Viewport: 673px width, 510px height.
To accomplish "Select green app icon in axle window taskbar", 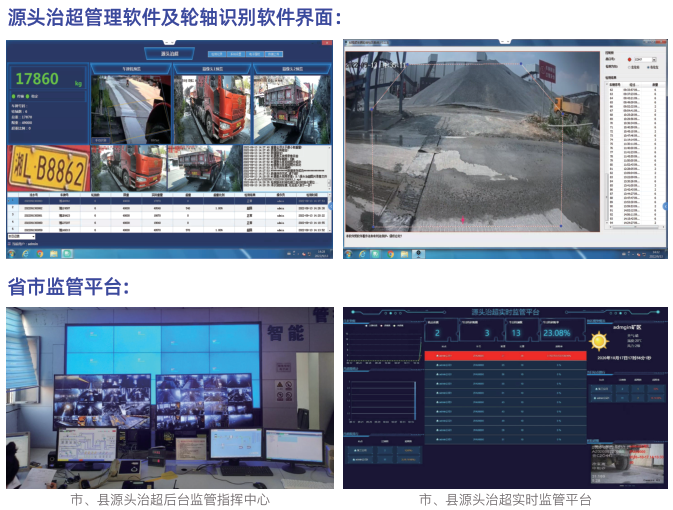I will pyautogui.click(x=376, y=254).
